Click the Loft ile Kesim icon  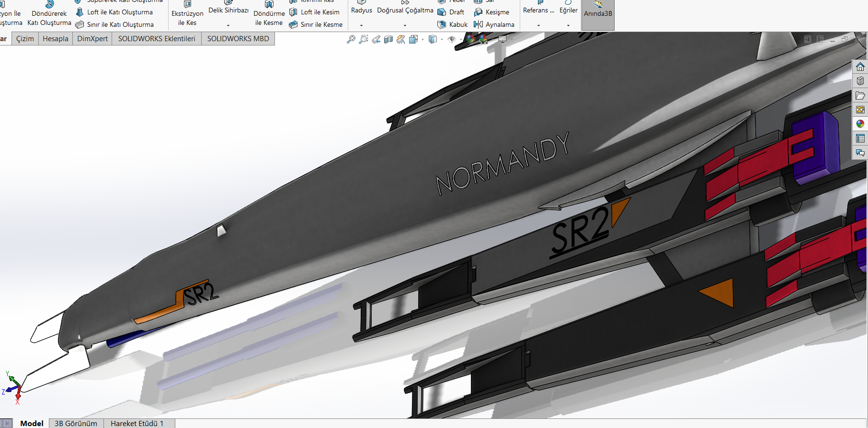tap(293, 12)
